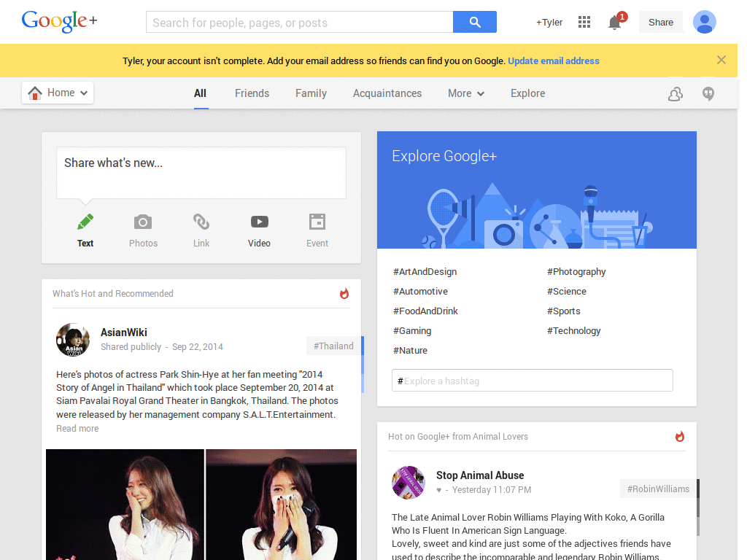The image size is (747, 560).
Task: Click the Shared publicly label
Action: (131, 346)
